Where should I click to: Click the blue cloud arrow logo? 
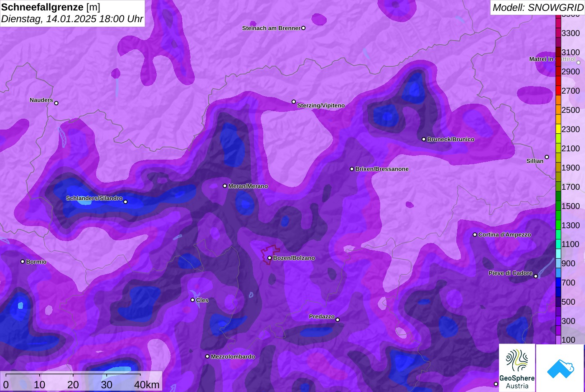coord(560,368)
